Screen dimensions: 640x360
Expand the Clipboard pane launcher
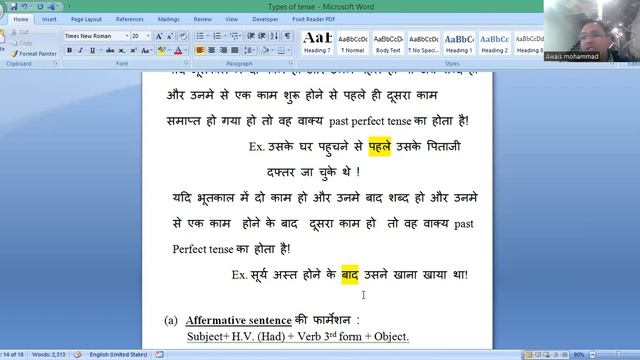[x=56, y=63]
